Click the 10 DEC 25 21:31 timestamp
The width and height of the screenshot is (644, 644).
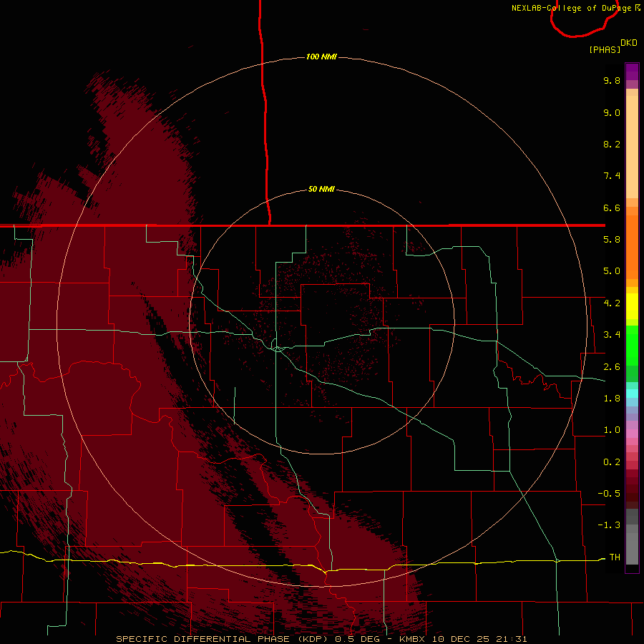479,639
